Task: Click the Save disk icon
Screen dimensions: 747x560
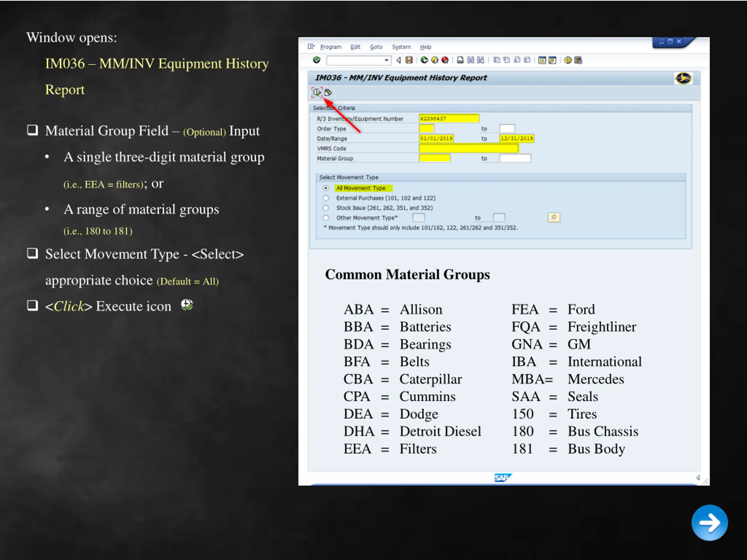Action: [409, 60]
